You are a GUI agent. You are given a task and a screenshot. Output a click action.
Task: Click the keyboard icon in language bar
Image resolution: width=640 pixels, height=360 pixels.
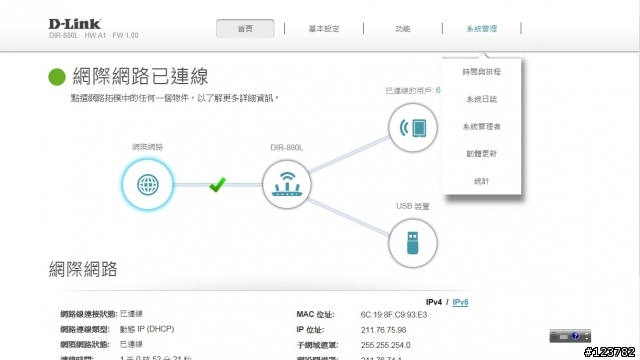[564, 336]
